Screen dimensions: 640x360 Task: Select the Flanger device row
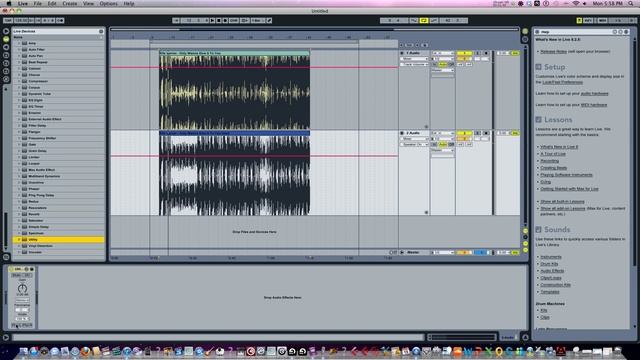pos(59,132)
